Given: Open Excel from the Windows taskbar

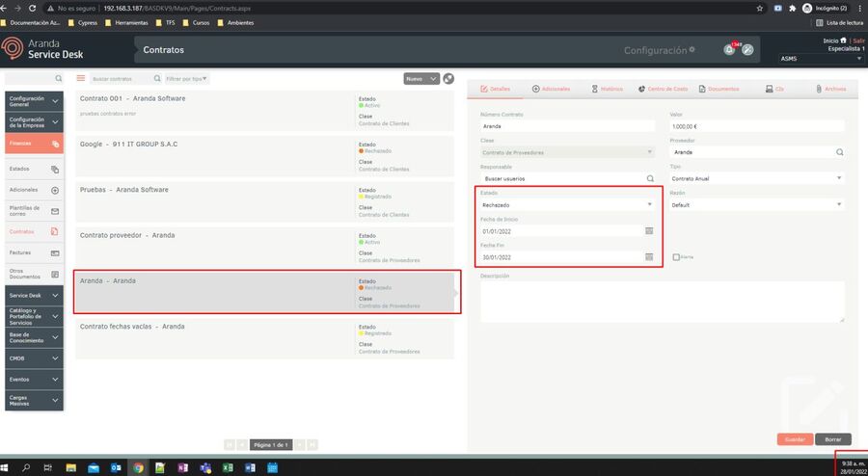Looking at the screenshot, I should [228, 467].
